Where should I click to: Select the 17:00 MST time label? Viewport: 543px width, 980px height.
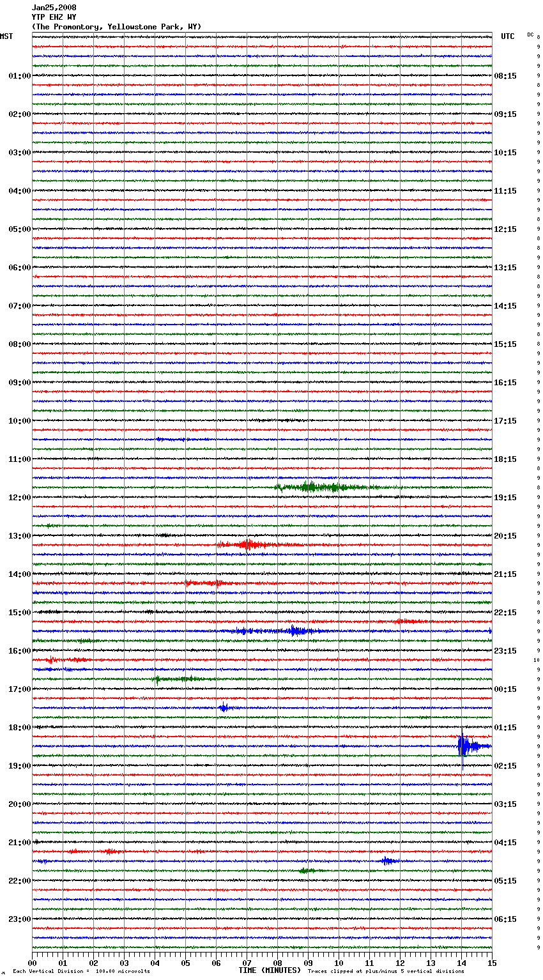click(20, 689)
